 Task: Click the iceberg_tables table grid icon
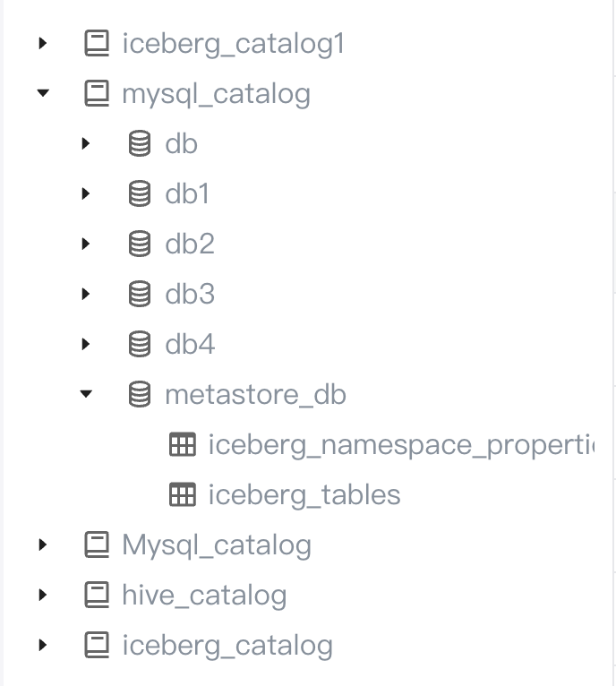[183, 494]
